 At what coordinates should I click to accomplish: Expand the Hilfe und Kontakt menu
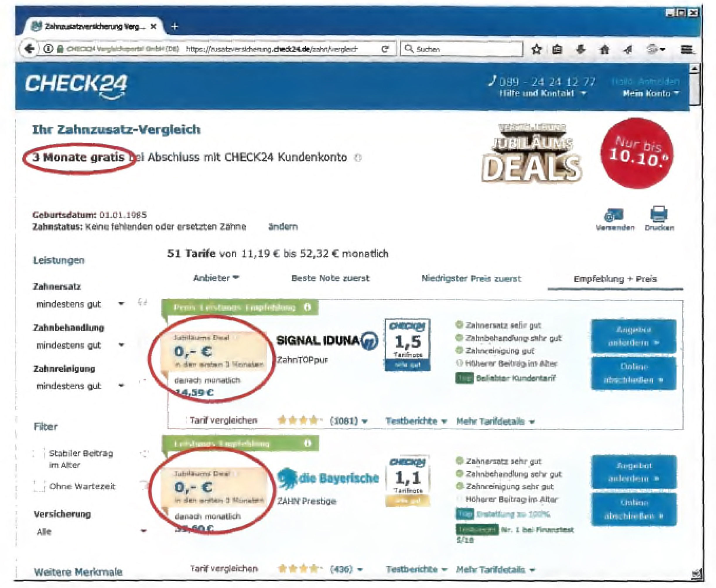(x=542, y=93)
